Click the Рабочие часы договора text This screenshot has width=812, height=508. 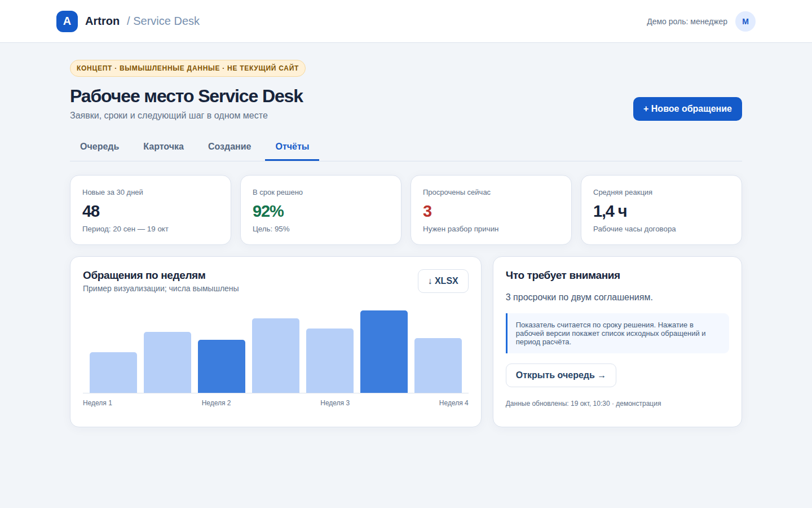[x=634, y=229]
